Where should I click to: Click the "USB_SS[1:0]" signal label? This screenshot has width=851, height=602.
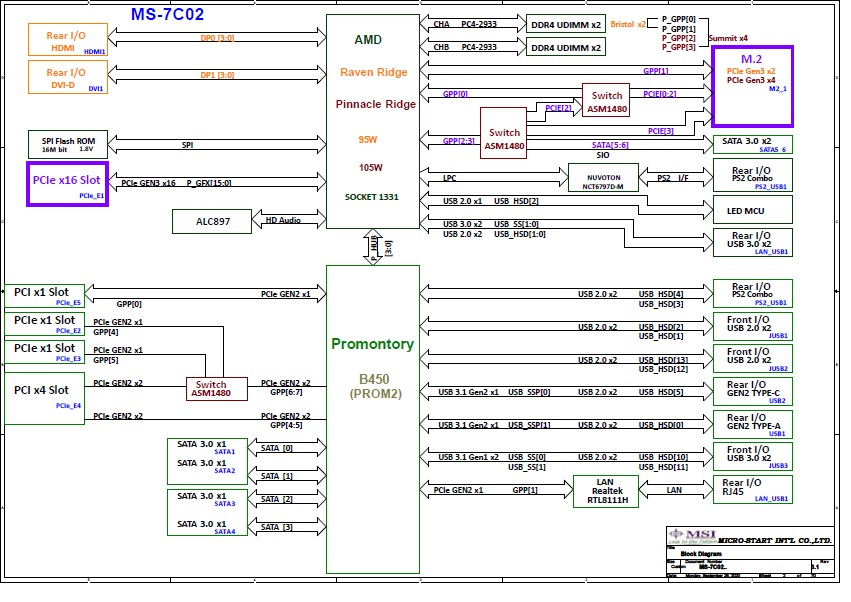click(516, 224)
